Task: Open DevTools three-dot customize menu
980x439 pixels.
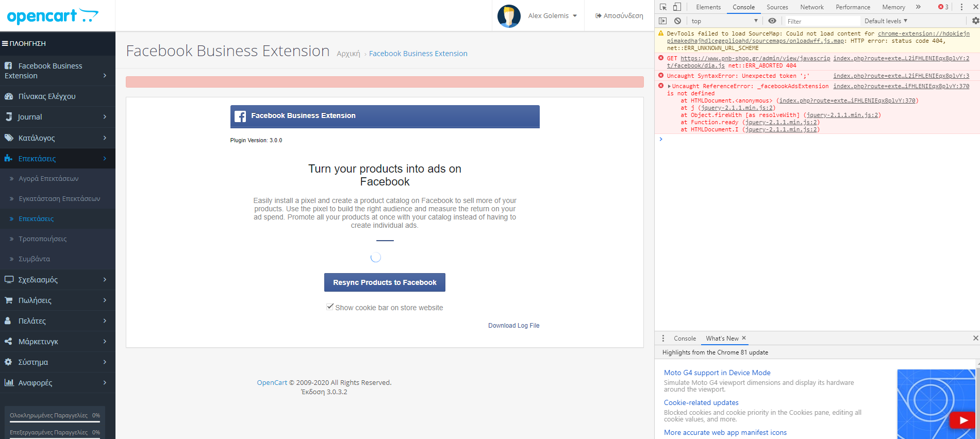Action: tap(961, 7)
